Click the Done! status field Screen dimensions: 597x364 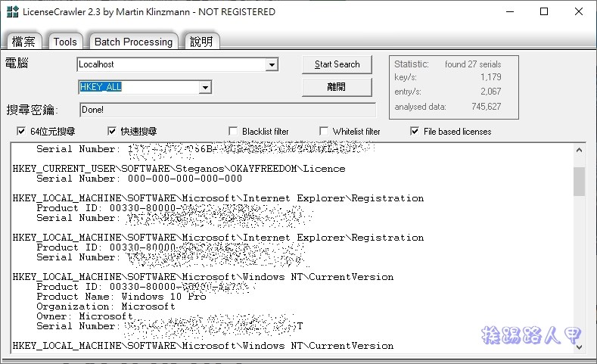click(x=228, y=110)
